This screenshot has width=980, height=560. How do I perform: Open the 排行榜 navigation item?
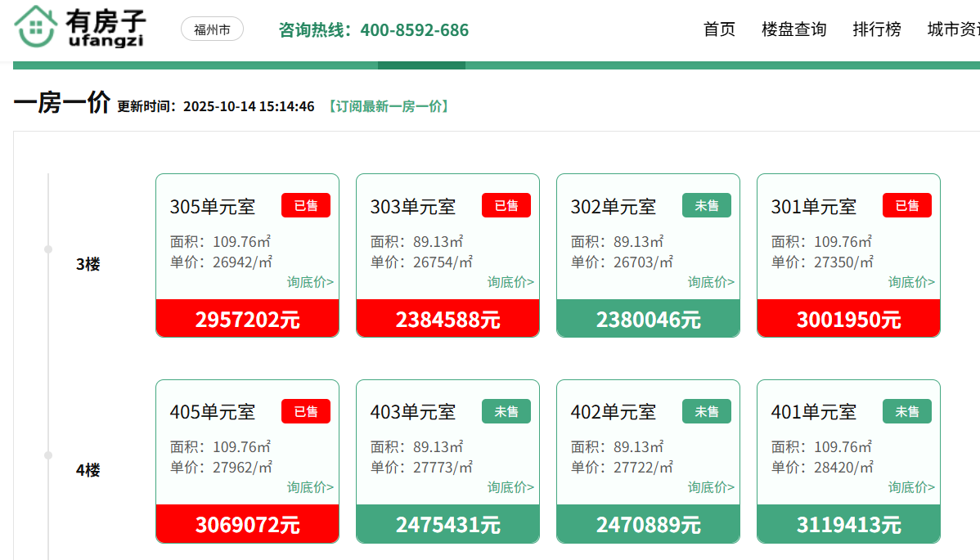[877, 29]
